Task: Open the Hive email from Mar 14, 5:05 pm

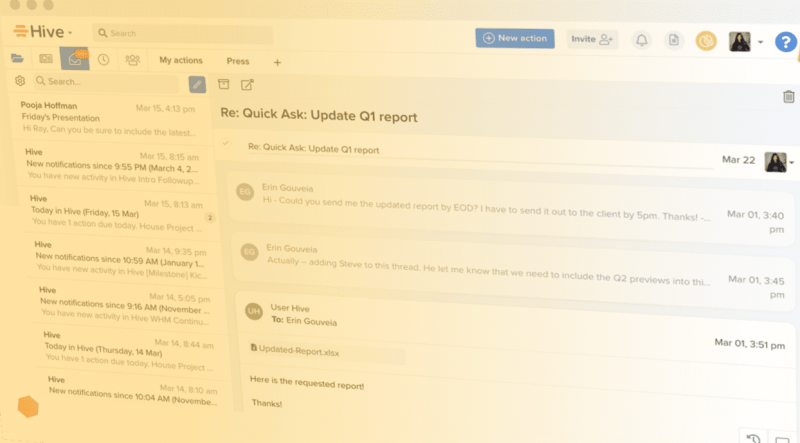Action: coord(126,305)
